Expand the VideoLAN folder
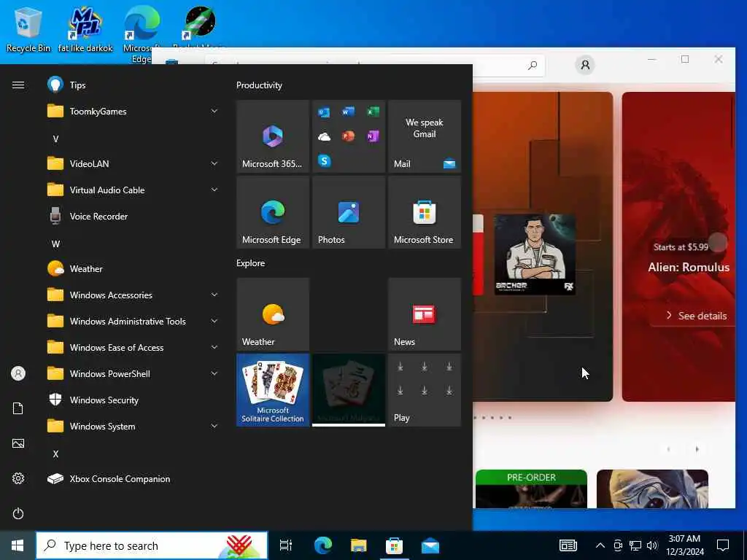The width and height of the screenshot is (747, 560). tap(133, 163)
